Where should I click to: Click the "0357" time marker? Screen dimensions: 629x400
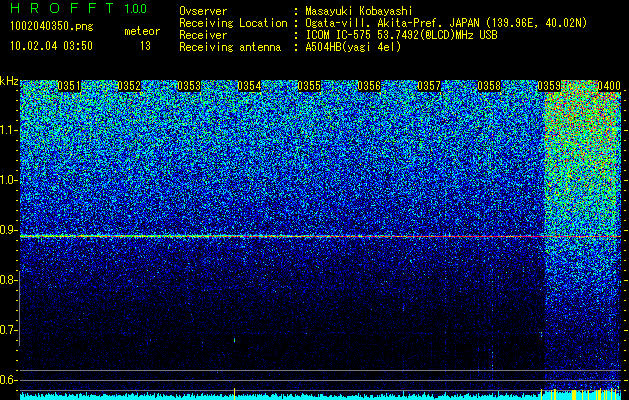pos(429,86)
